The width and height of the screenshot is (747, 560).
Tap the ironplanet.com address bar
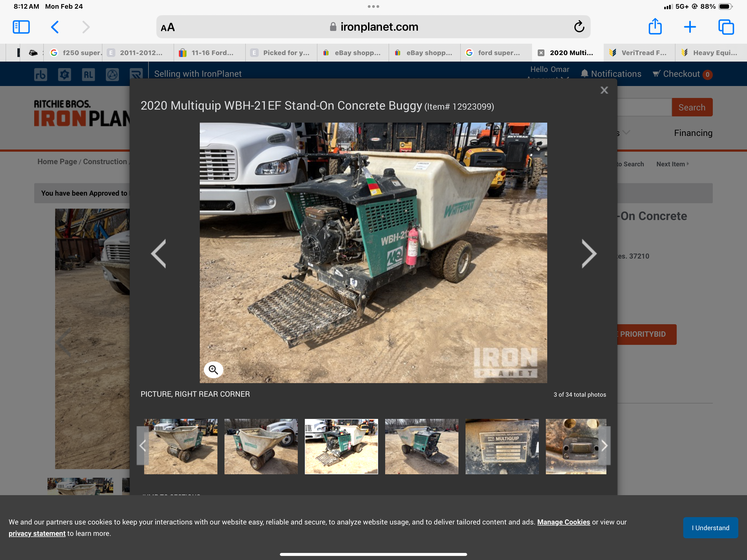[373, 27]
